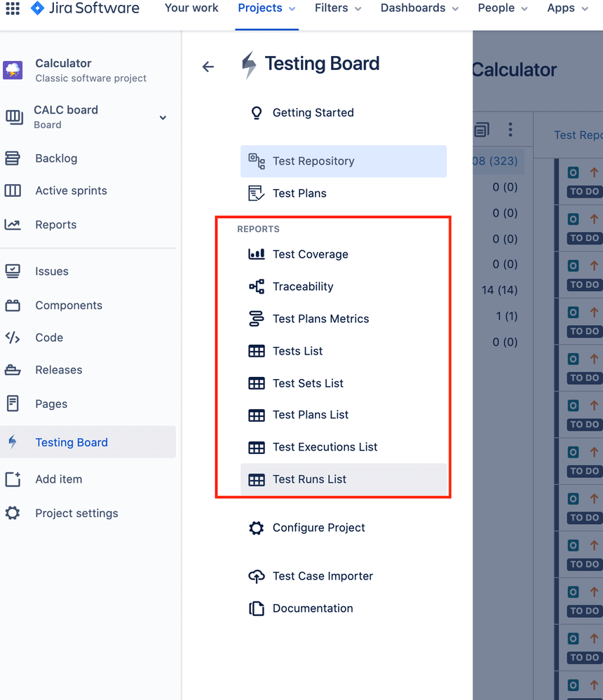Expand the CALC board switcher chevron
Image resolution: width=603 pixels, height=700 pixels.
click(163, 118)
